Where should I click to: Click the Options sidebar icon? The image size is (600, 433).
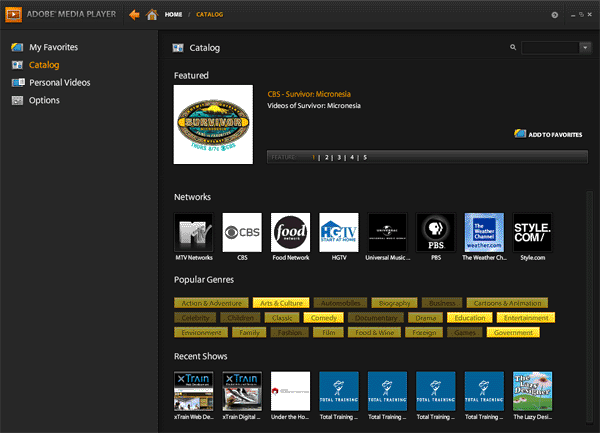[x=17, y=100]
